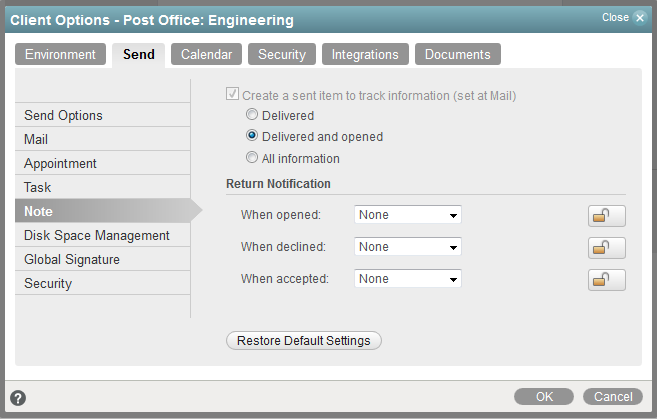Select Disk Space Management in sidebar
657x419 pixels.
pyautogui.click(x=97, y=236)
